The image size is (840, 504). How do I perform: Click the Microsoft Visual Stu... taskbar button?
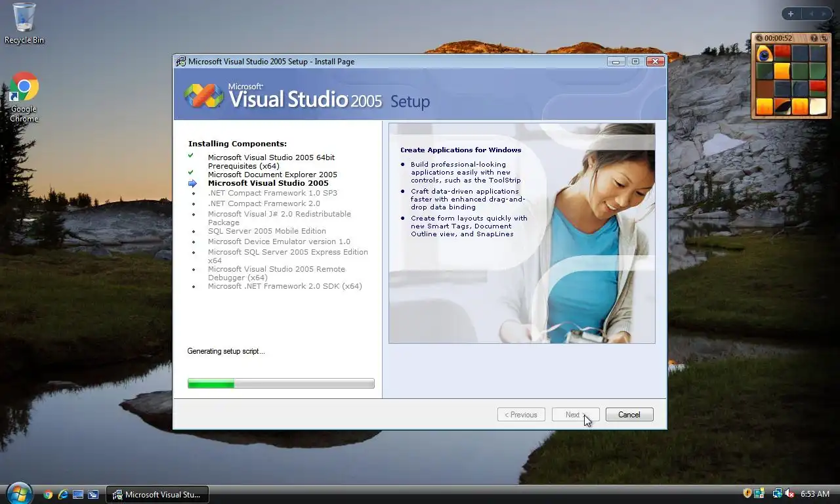tap(157, 495)
